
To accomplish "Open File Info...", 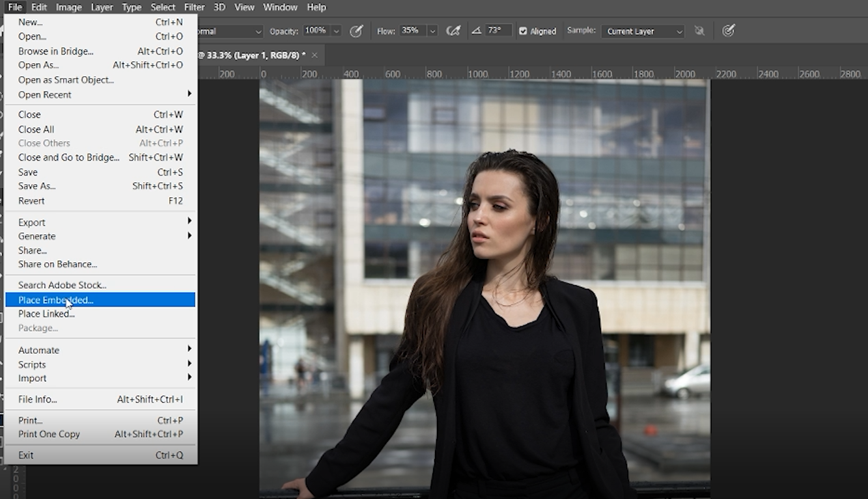I will [x=100, y=399].
